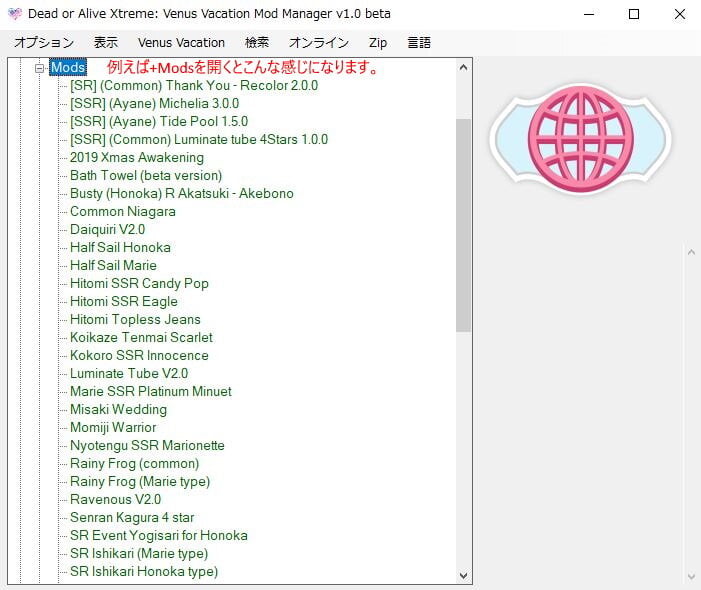Select Marie SSR Platinum Minuet mod

point(151,391)
